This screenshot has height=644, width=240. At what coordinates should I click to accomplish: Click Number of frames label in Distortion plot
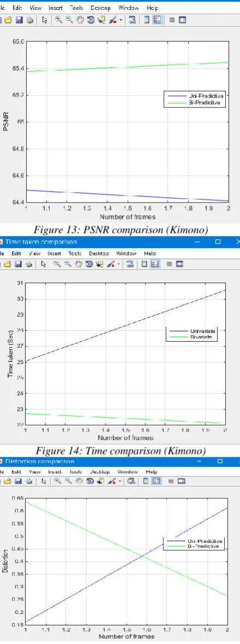point(126,636)
